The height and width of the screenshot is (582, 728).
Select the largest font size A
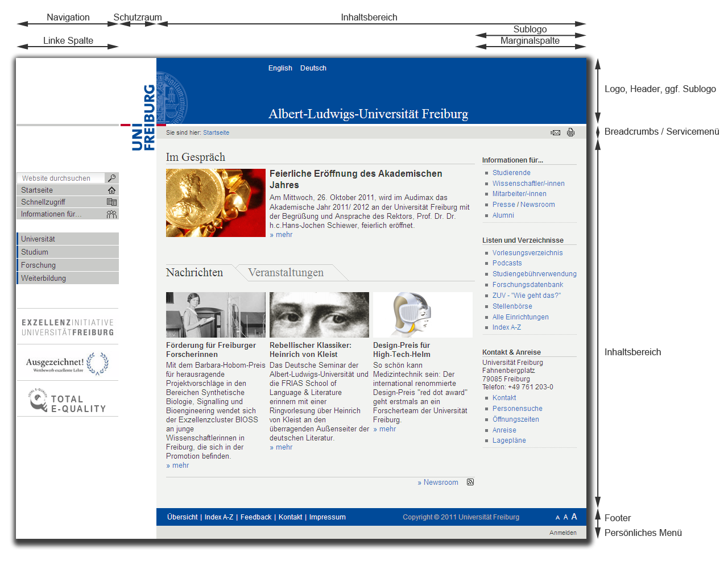pyautogui.click(x=574, y=517)
